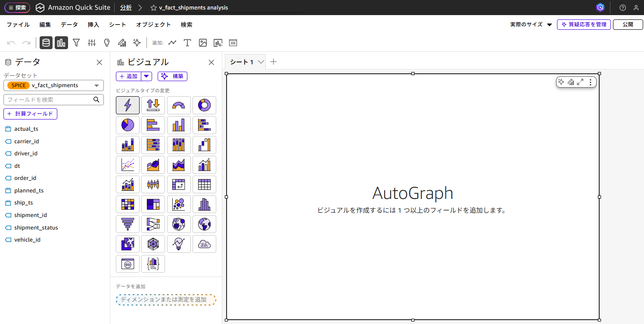Click the filter funnel icon in toolbar

click(x=76, y=43)
